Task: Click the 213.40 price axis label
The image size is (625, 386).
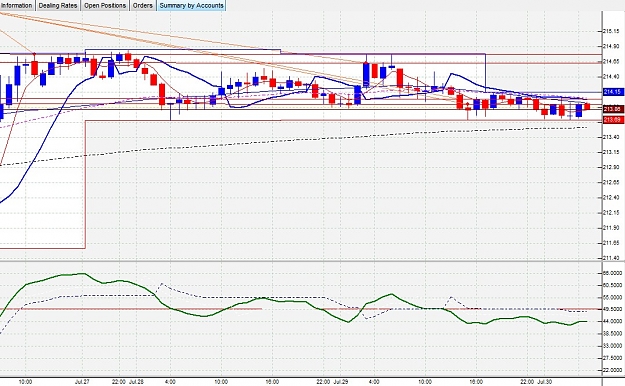Action: tap(612, 137)
